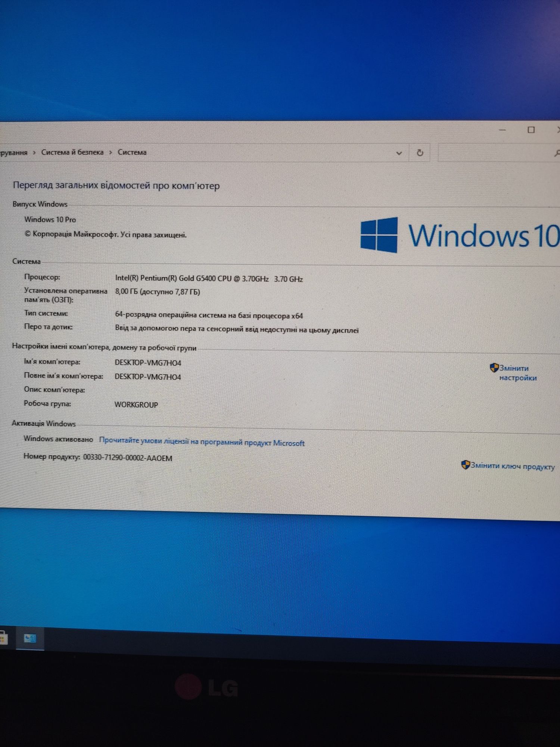Click the Control Panel taskbar icon
The width and height of the screenshot is (560, 747).
[30, 638]
